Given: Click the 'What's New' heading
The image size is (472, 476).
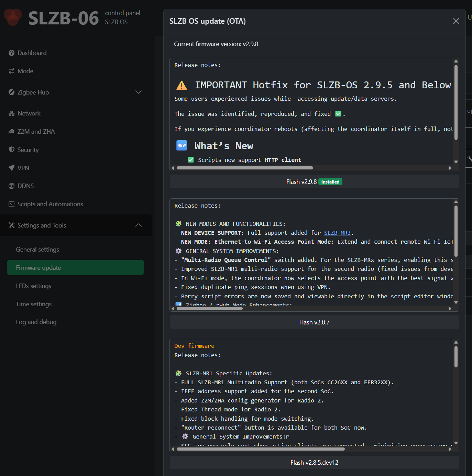Looking at the screenshot, I should tap(224, 146).
